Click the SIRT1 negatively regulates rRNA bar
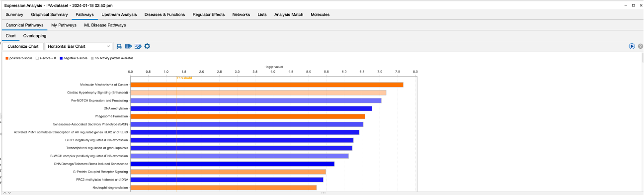Screen dimensions: 644x195 coord(242,140)
